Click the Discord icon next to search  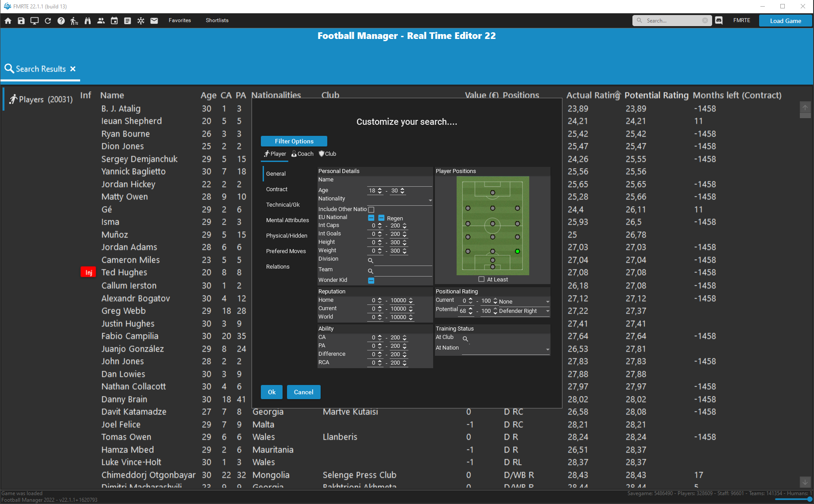pyautogui.click(x=719, y=20)
